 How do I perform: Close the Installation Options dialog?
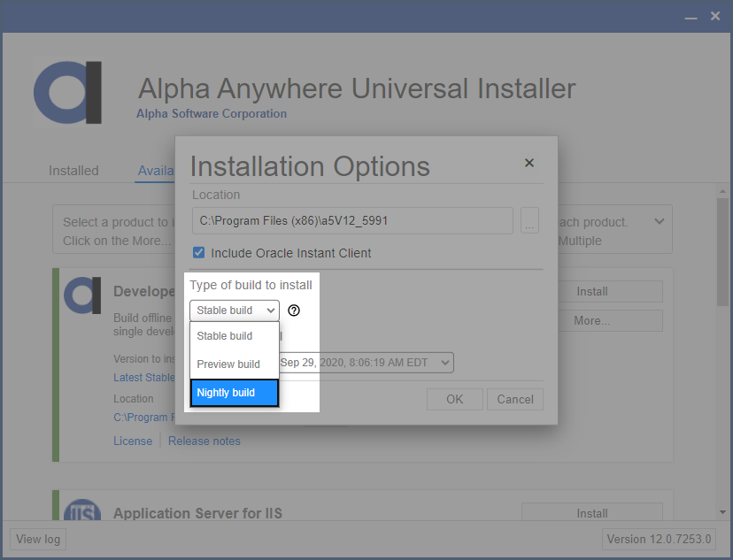(x=529, y=163)
